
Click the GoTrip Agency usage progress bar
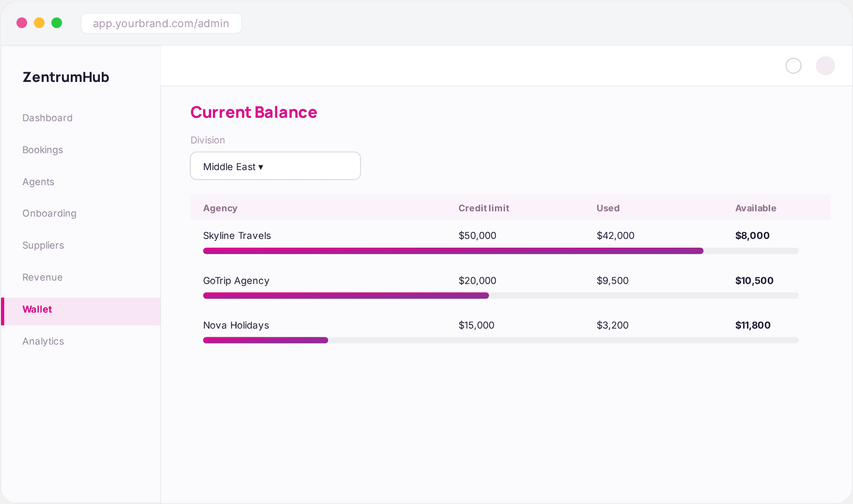[x=501, y=296]
